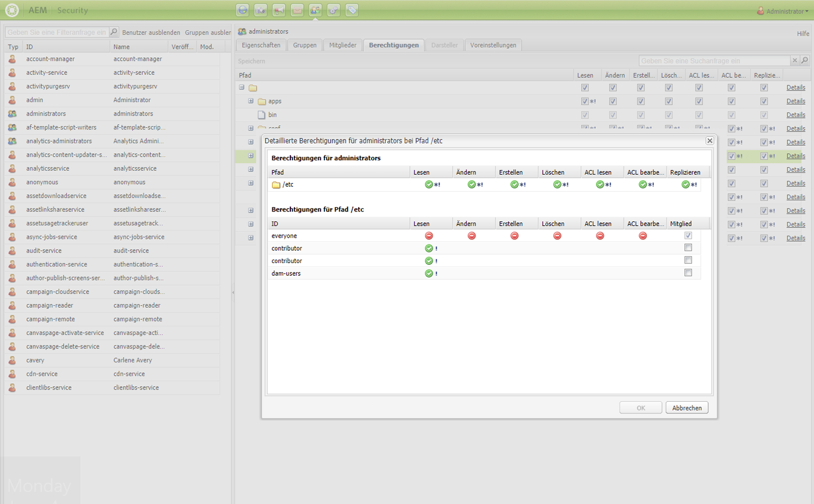Select the anonymous user row
The image size is (814, 504).
click(112, 182)
